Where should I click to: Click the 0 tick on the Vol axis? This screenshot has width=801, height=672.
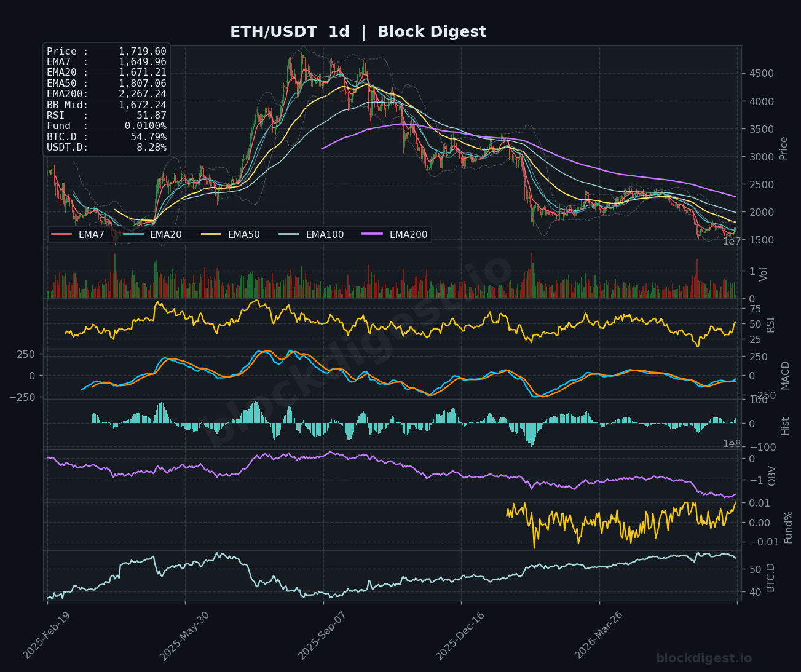(753, 299)
